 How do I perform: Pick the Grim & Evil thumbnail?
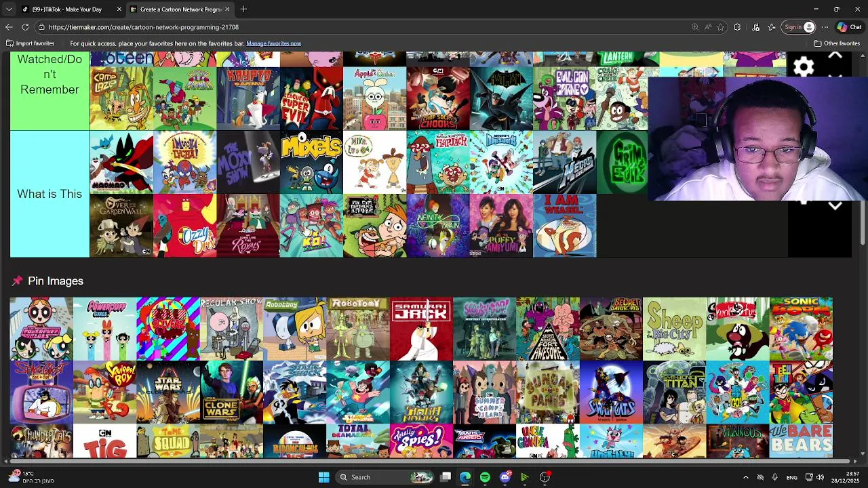coord(623,162)
